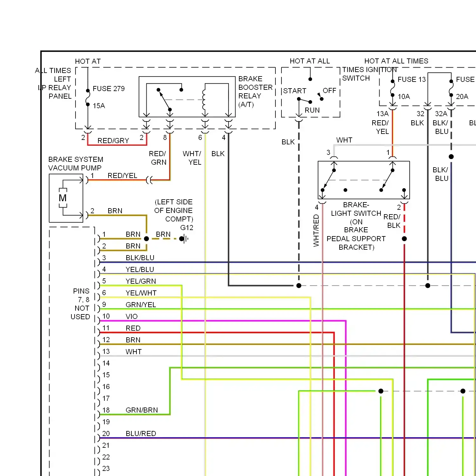Click the BLU/RED label on pin 20
This screenshot has height=476, width=476.
(x=141, y=433)
